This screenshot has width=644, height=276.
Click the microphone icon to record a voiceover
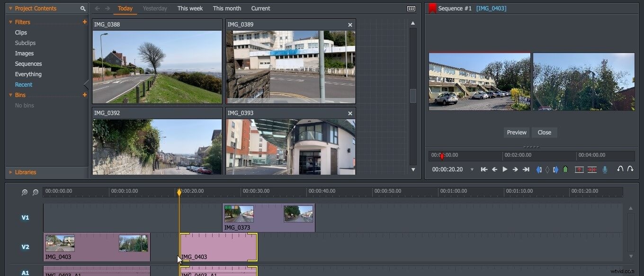click(x=605, y=169)
